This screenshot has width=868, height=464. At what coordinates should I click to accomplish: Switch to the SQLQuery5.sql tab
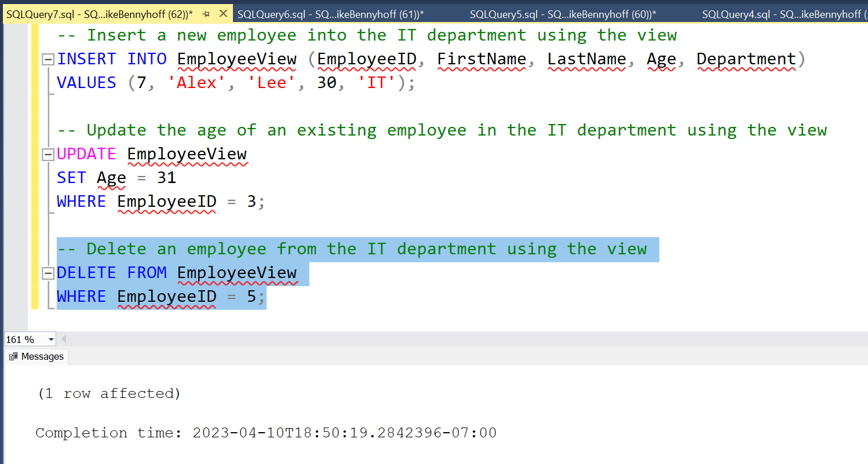pyautogui.click(x=563, y=14)
